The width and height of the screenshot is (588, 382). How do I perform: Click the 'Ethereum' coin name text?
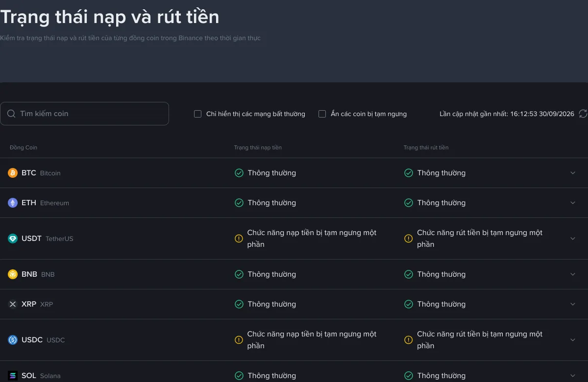54,203
